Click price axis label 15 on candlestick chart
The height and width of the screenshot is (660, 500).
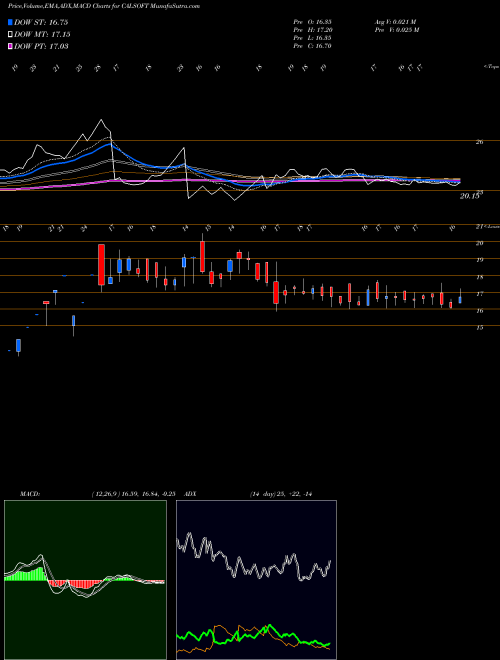479,327
